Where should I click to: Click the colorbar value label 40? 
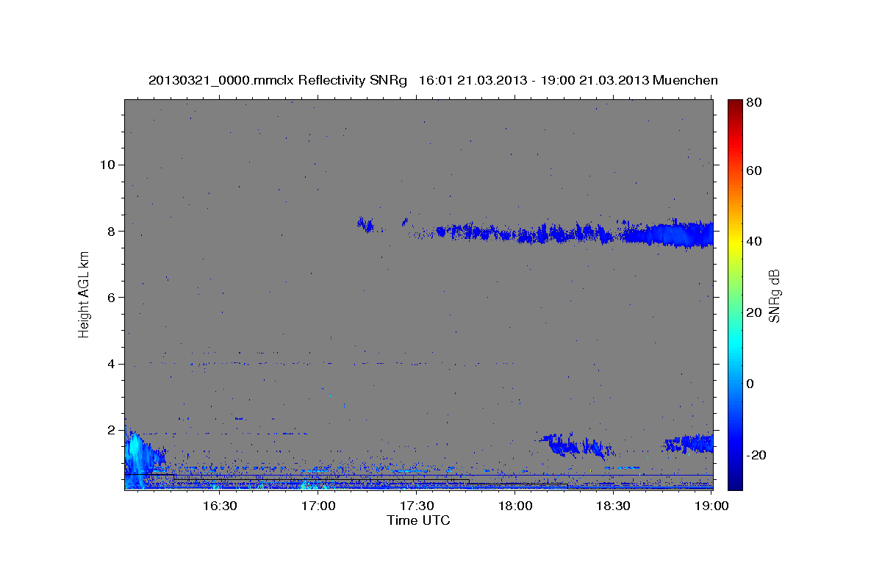click(755, 241)
